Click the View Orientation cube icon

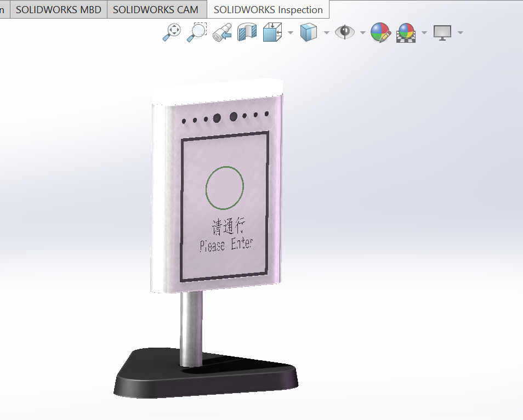[x=272, y=32]
